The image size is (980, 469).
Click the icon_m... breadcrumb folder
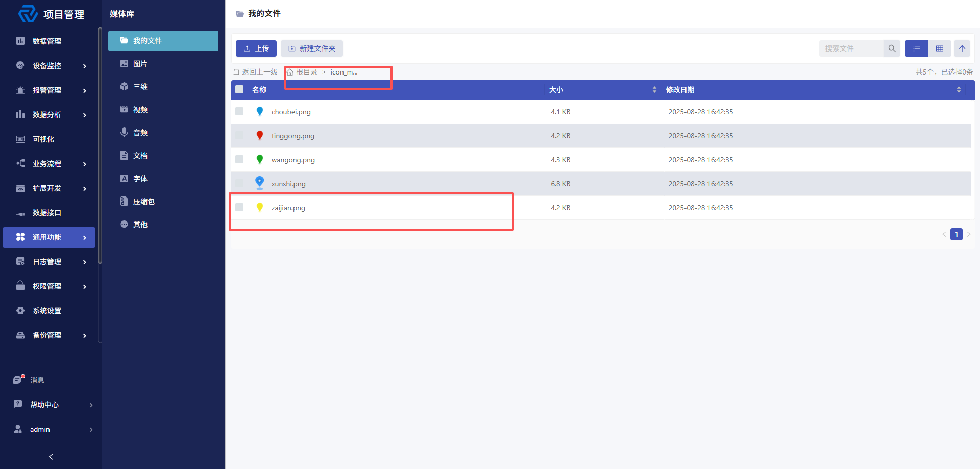pyautogui.click(x=344, y=72)
